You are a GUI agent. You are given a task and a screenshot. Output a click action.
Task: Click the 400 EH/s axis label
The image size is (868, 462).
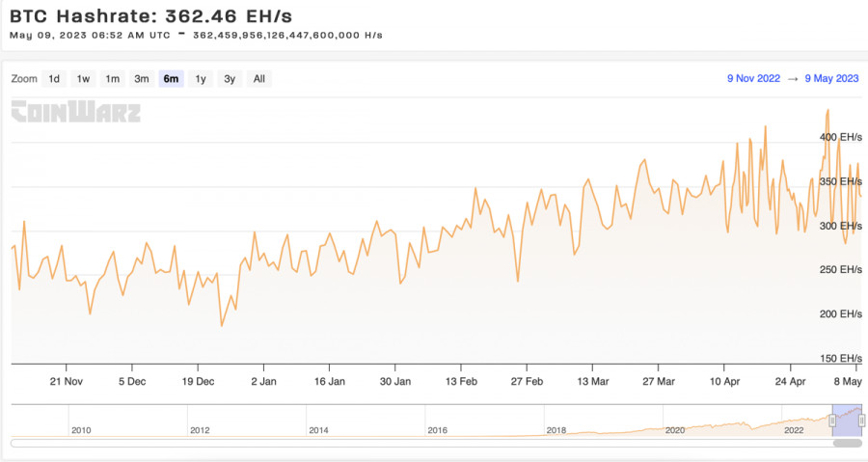841,137
